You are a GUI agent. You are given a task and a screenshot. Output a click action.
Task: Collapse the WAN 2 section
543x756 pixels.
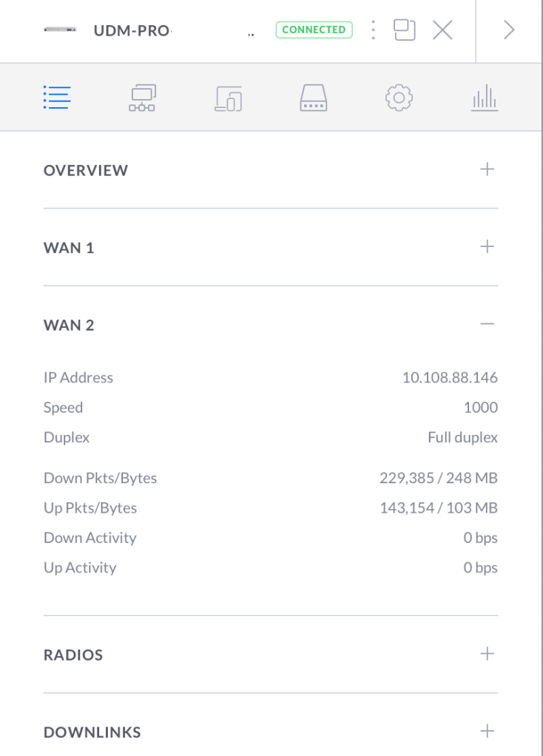point(487,324)
